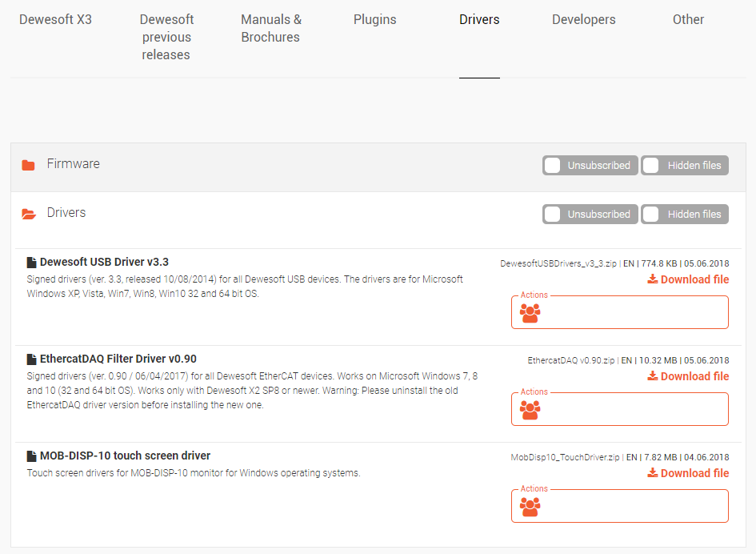This screenshot has height=554, width=756.
Task: Toggle Unsubscribed switch for the Firmware folder
Action: coord(590,166)
